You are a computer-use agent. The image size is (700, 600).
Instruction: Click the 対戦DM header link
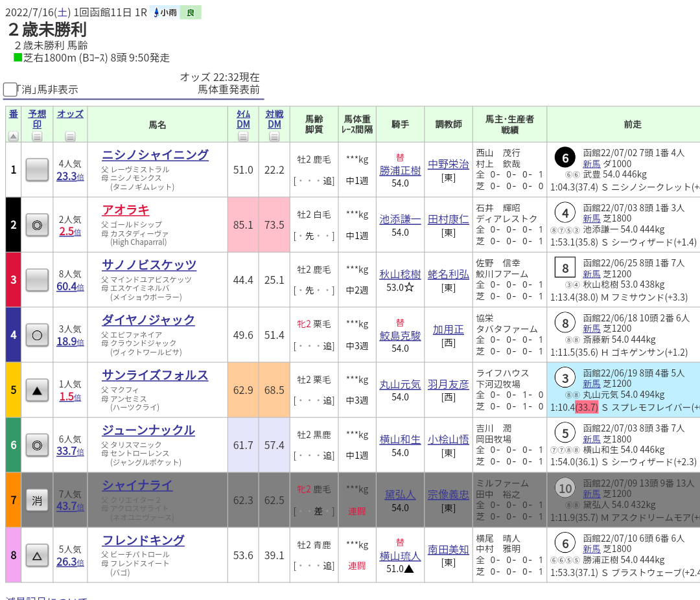(275, 119)
